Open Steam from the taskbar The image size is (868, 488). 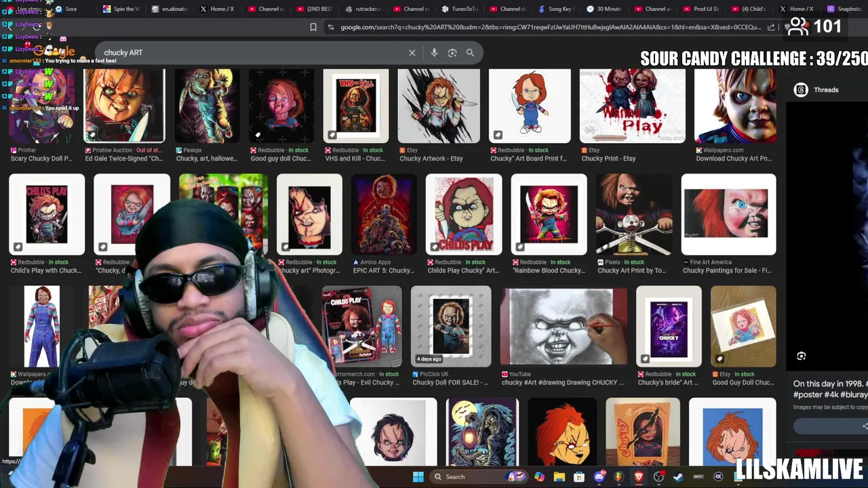[x=678, y=476]
